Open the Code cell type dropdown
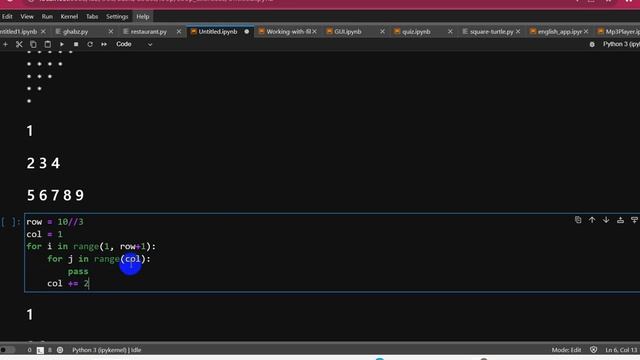Image resolution: width=640 pixels, height=360 pixels. click(x=134, y=44)
